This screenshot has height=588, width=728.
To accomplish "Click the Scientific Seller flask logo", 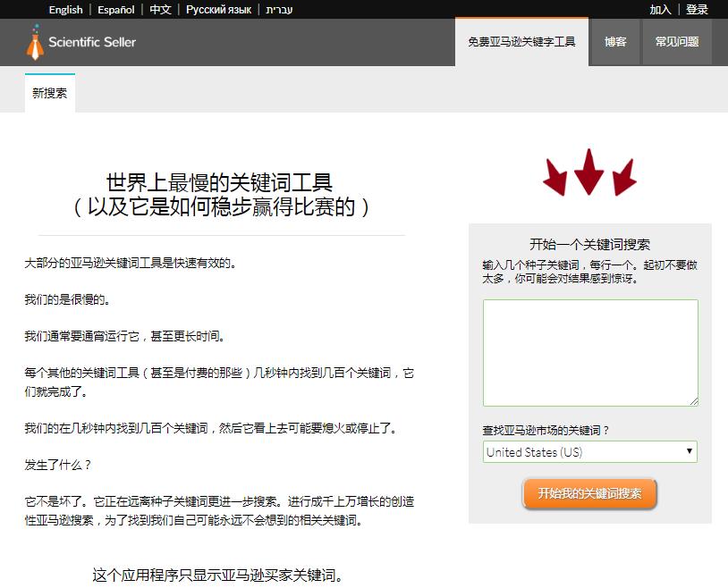I will click(35, 42).
